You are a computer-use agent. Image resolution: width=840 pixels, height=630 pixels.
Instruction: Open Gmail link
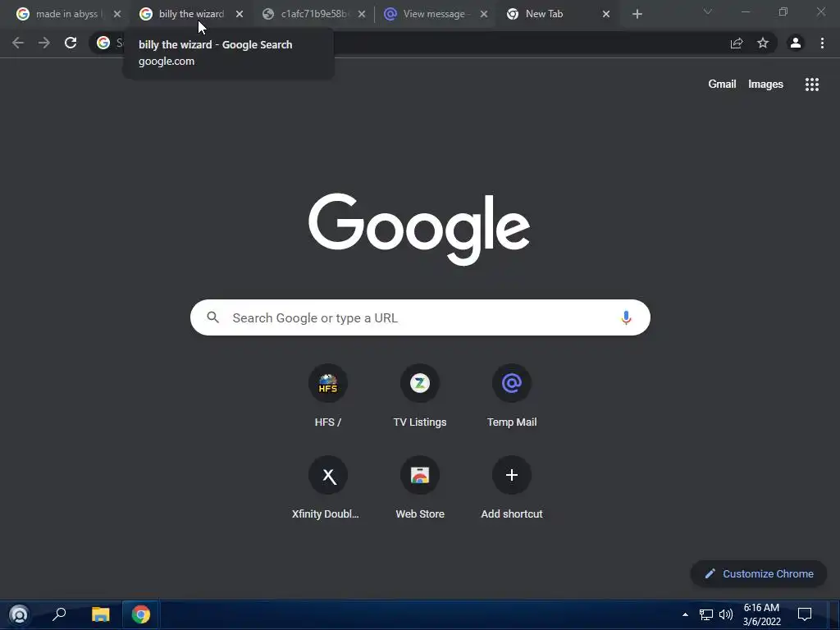point(722,84)
